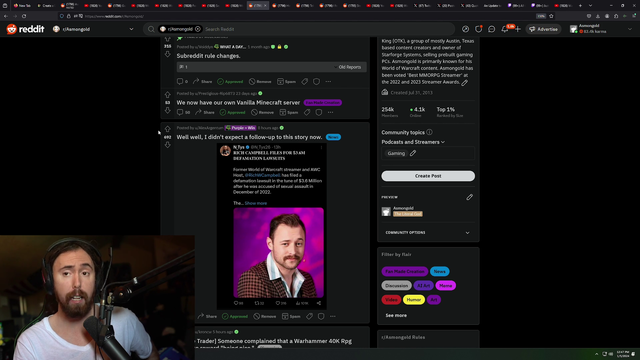Remove the follow-up story post
Viewport: 640px width, 360px height.
coord(265,316)
